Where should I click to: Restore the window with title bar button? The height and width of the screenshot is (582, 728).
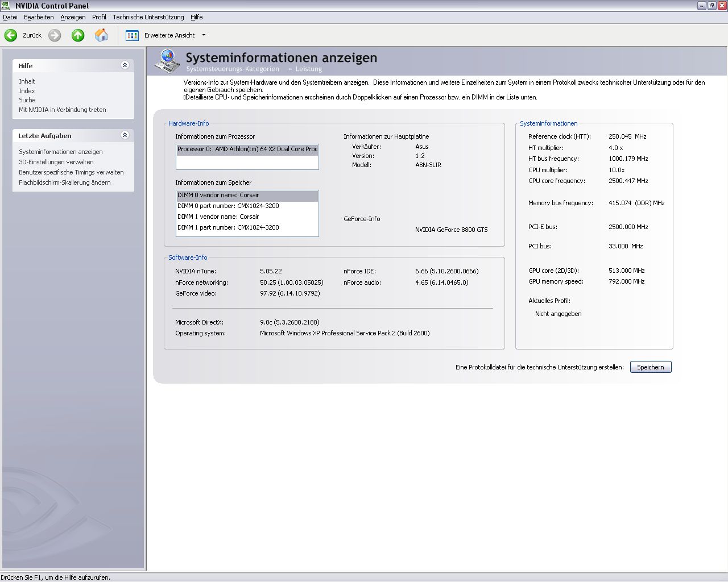[711, 6]
